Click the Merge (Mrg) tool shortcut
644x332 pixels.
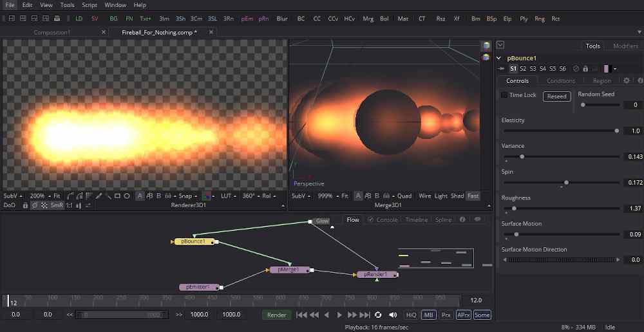[x=368, y=19]
